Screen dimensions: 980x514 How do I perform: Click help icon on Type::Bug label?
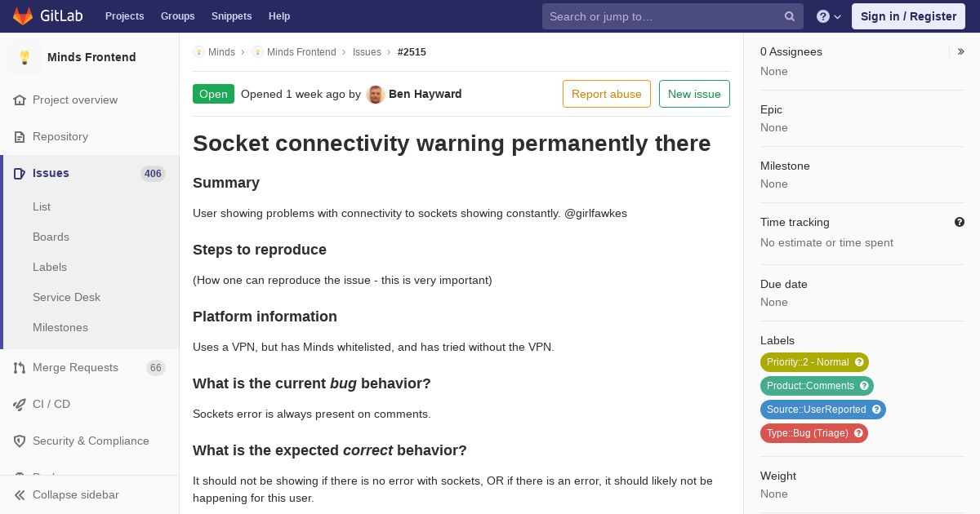[x=858, y=433]
